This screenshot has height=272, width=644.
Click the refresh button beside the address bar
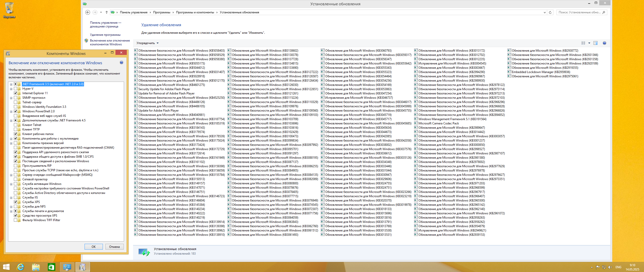click(x=550, y=12)
